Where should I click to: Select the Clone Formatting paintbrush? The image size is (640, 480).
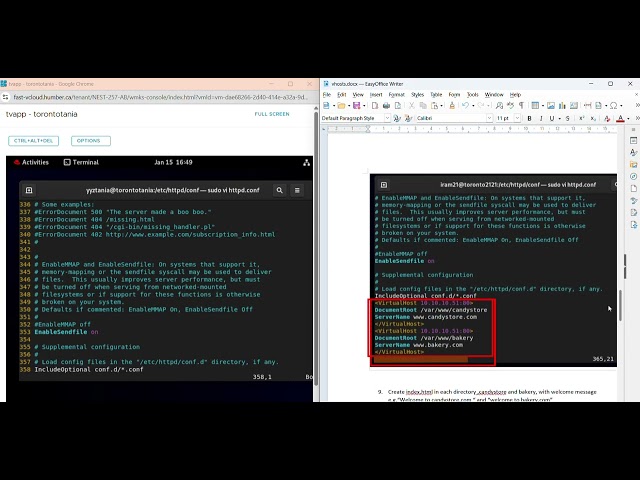tap(452, 106)
